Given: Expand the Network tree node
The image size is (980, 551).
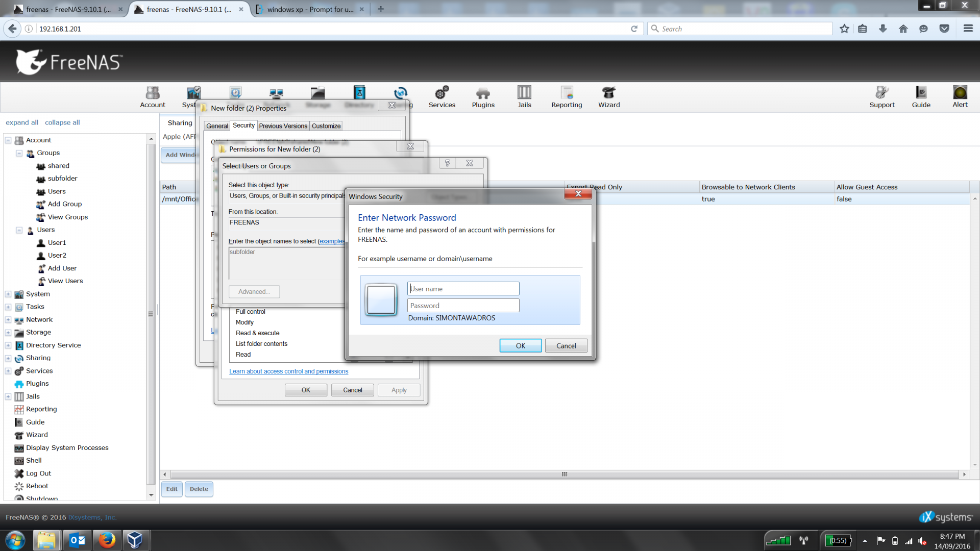Looking at the screenshot, I should click(x=8, y=320).
